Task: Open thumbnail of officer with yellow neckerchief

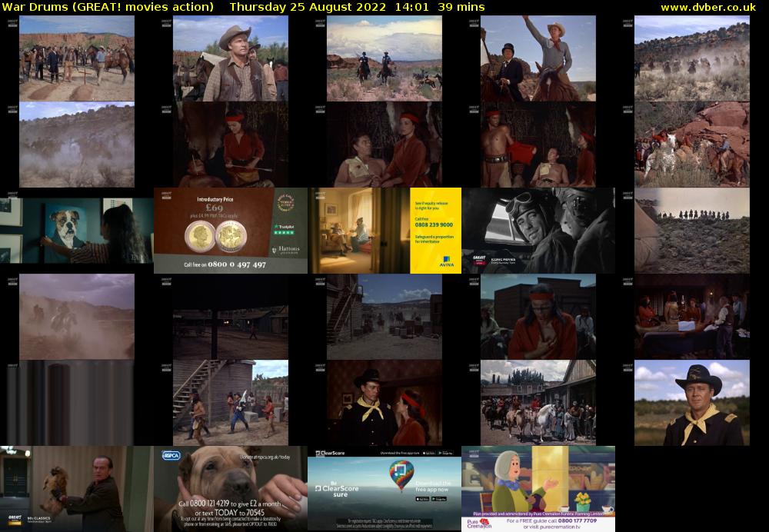Action: click(691, 403)
